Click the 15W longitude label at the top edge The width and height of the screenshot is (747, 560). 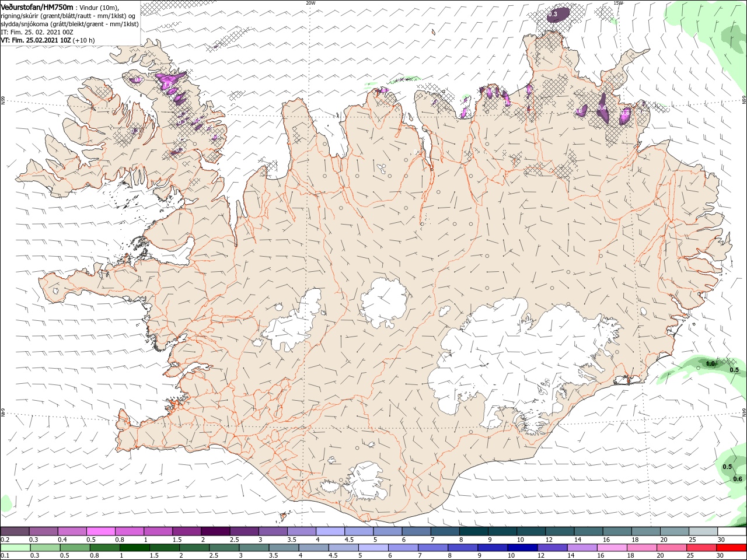click(x=618, y=3)
